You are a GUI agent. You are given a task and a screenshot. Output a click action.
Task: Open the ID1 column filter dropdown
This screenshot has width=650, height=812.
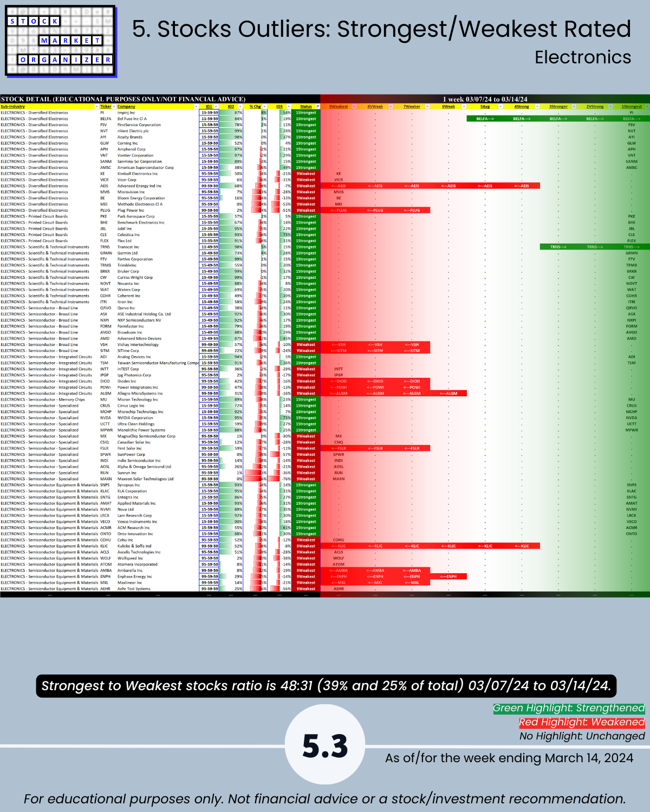[x=216, y=107]
